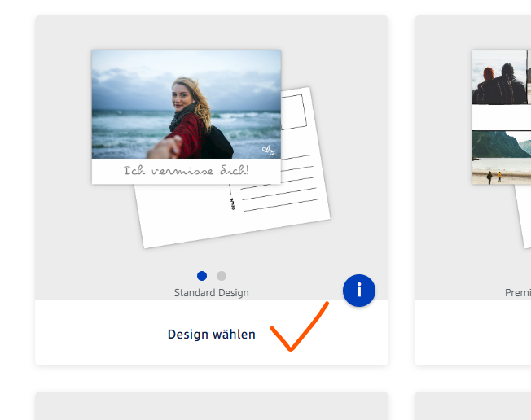Select the second gray carousel dot
This screenshot has width=531, height=420.
pyautogui.click(x=222, y=276)
